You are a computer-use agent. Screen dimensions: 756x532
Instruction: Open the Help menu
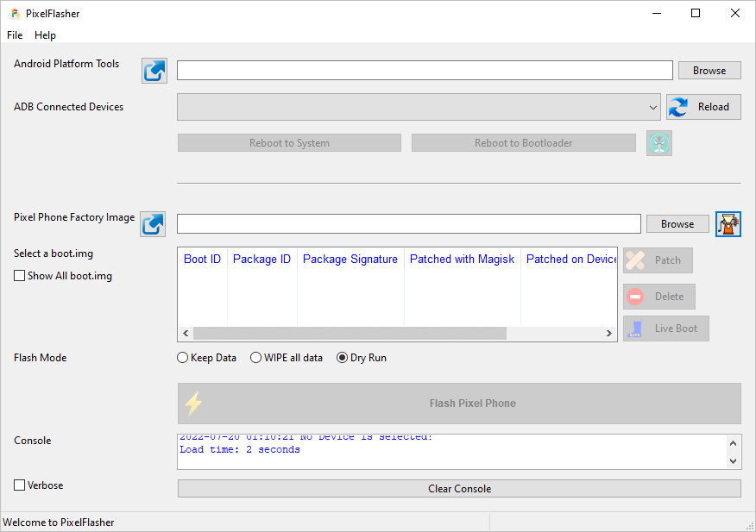click(46, 35)
